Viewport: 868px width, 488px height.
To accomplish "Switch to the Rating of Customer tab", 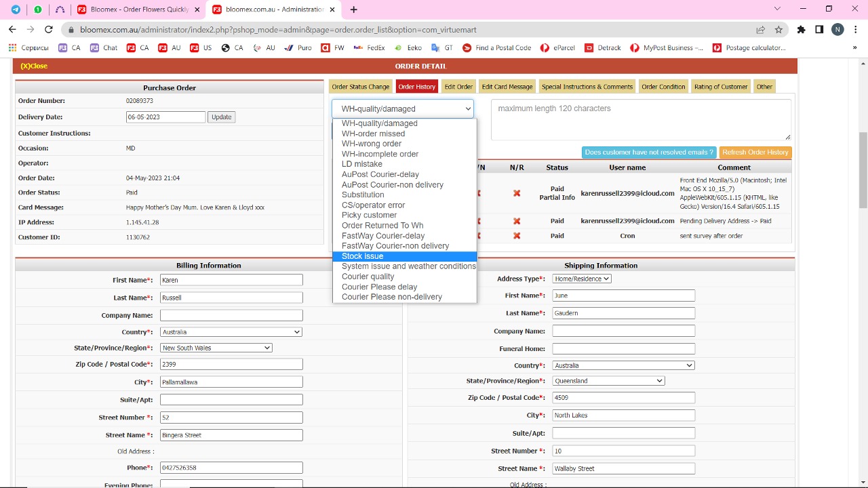I will coord(721,87).
